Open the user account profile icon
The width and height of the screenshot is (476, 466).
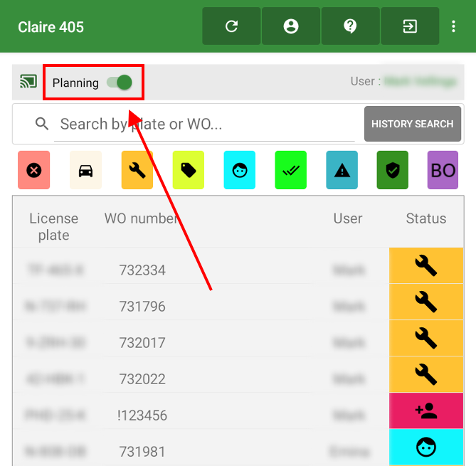coord(290,26)
